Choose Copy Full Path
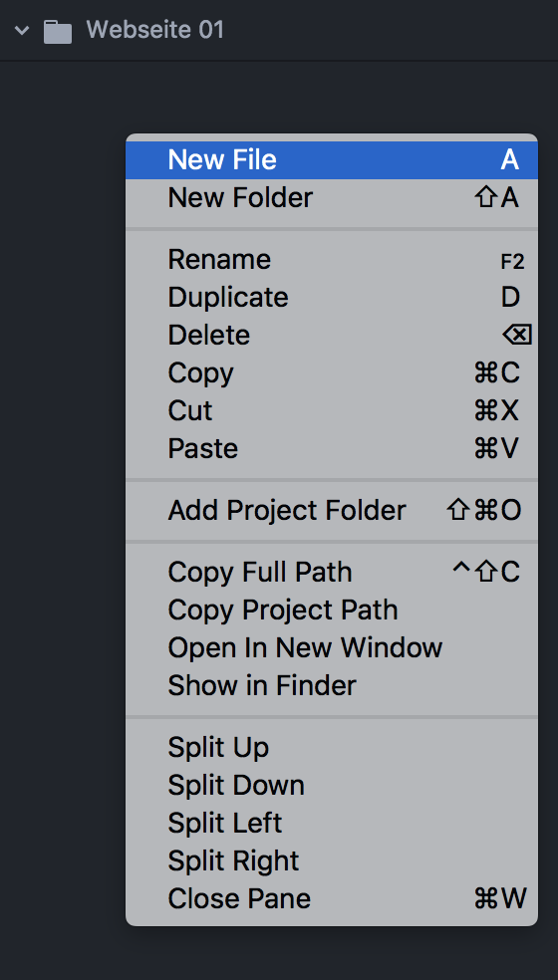The image size is (558, 980). pos(332,573)
